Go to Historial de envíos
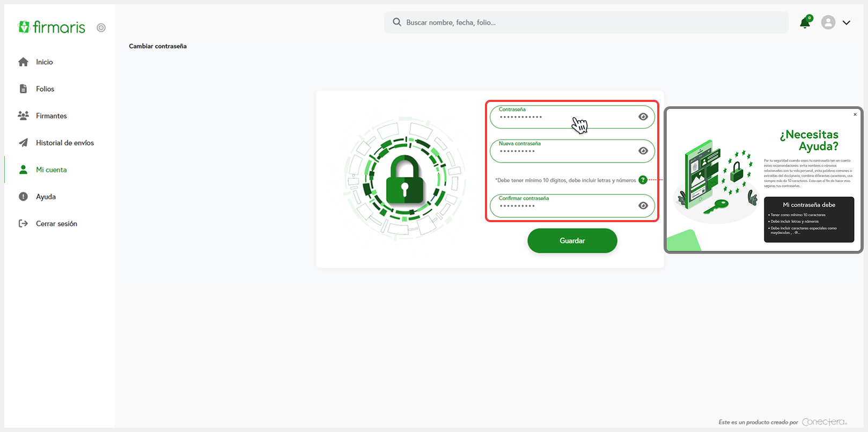This screenshot has width=868, height=432. pos(64,143)
